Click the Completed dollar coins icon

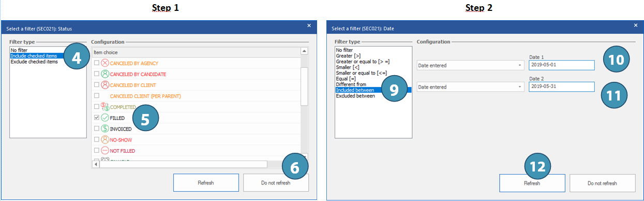click(x=105, y=107)
